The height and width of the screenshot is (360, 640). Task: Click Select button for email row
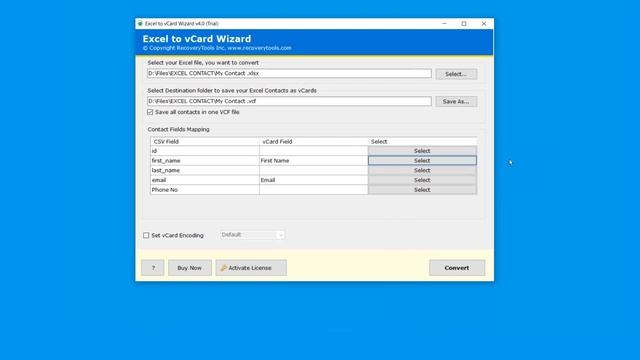422,180
